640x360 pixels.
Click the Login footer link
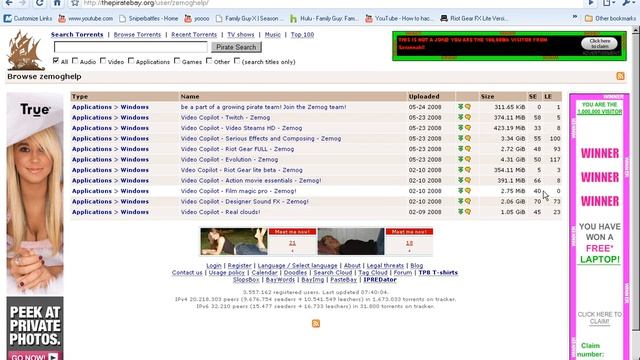click(214, 266)
